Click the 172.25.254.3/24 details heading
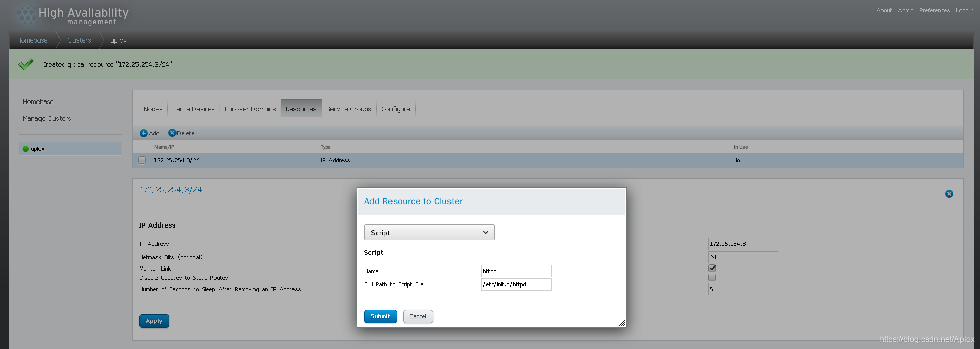The image size is (980, 349). tap(171, 190)
